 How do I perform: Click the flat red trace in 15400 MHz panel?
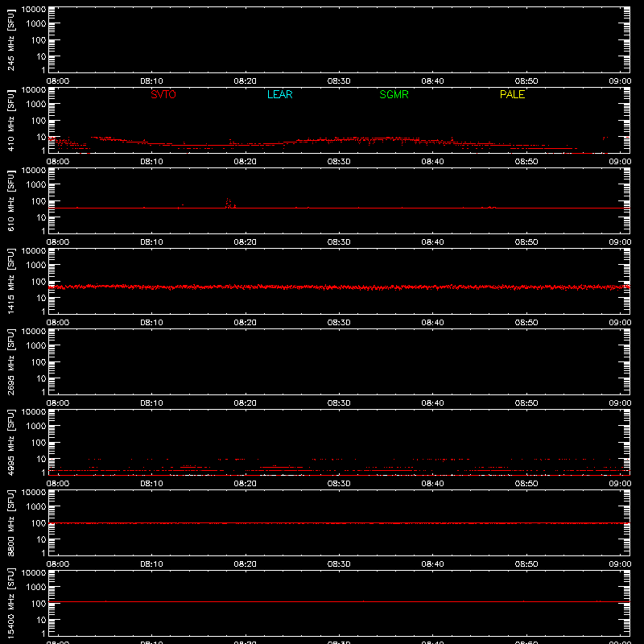click(339, 601)
